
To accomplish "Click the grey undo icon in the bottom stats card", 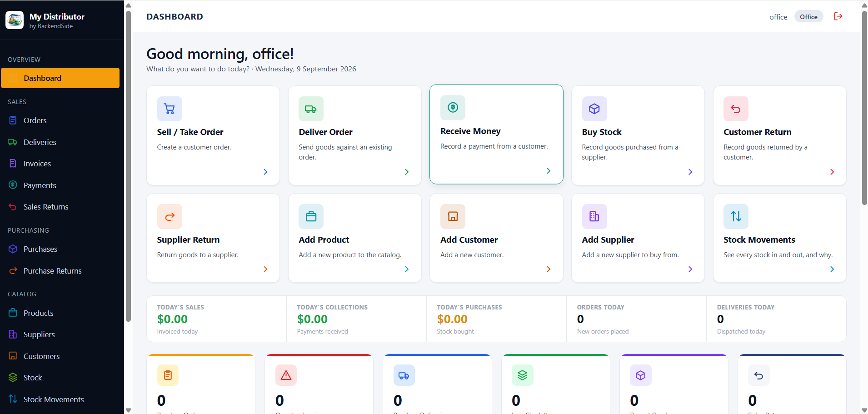I will click(x=759, y=375).
